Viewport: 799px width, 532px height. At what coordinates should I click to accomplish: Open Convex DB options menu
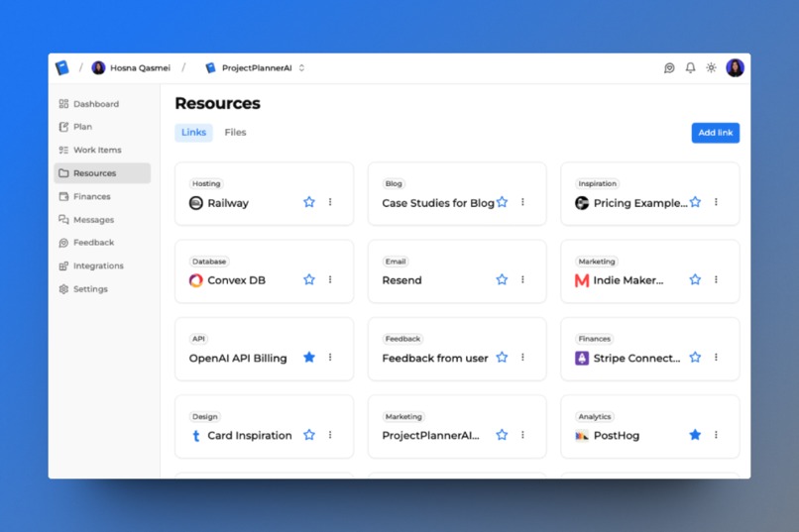(x=330, y=279)
